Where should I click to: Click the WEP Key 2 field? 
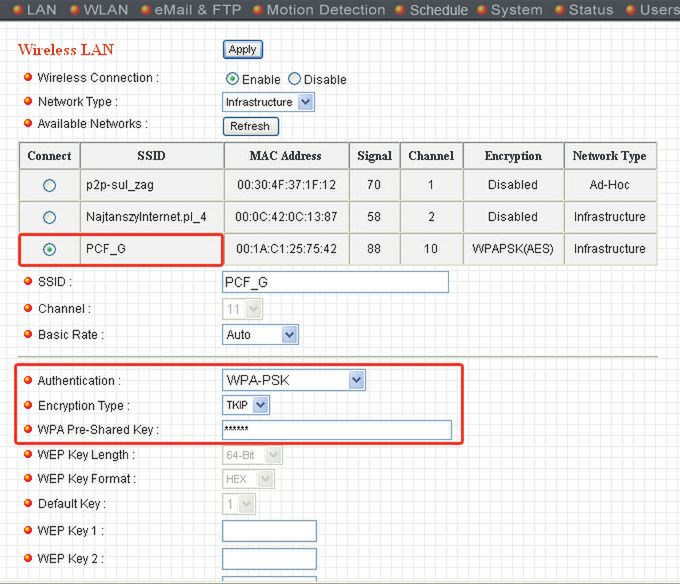coord(269,559)
